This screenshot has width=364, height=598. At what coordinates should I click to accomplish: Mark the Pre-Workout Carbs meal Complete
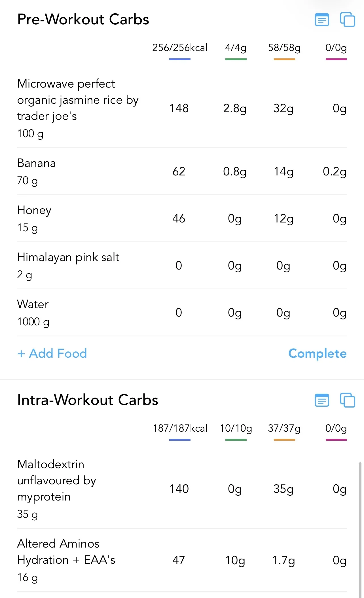(x=318, y=354)
